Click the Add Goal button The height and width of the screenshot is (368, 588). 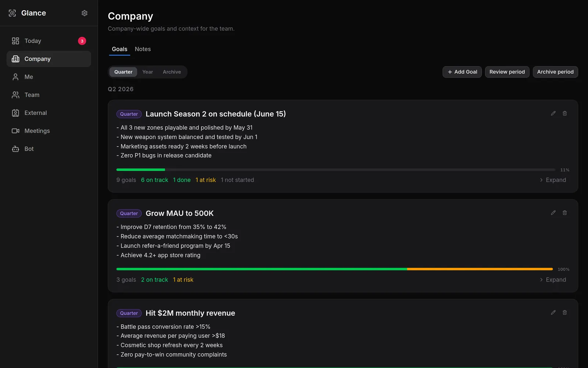pos(462,72)
